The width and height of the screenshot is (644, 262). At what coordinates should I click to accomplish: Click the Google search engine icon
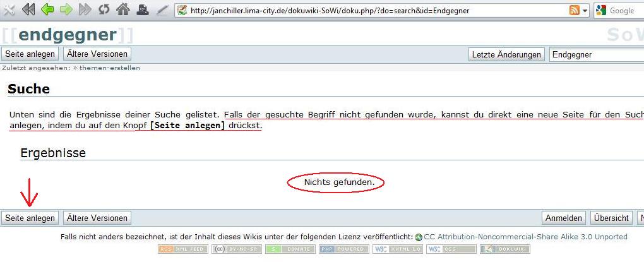pyautogui.click(x=600, y=11)
